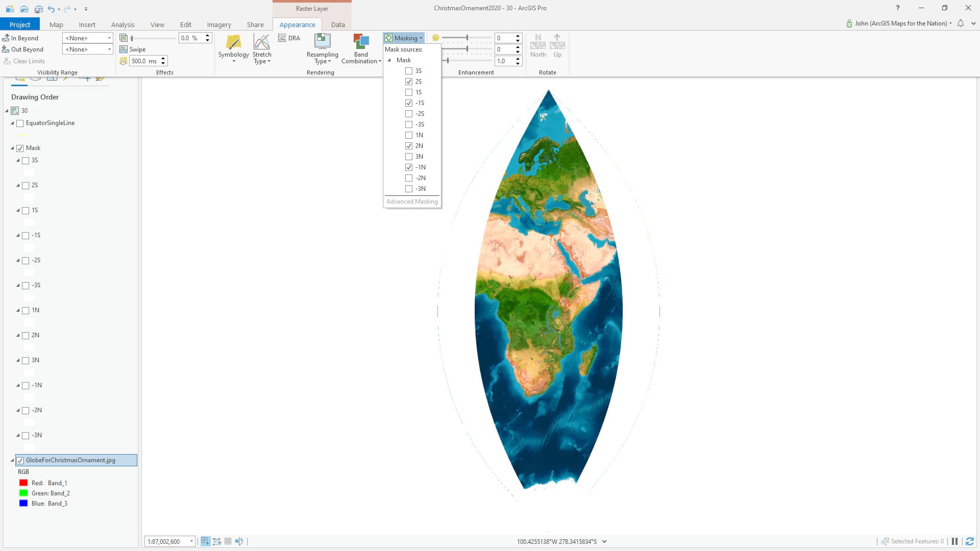Collapse the Mask group layer
The height and width of the screenshot is (551, 980).
click(12, 148)
